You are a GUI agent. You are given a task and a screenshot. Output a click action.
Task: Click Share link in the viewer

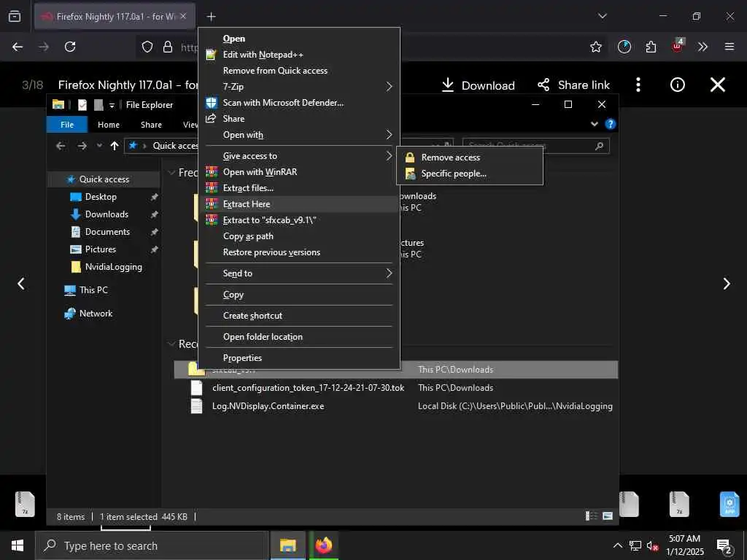pyautogui.click(x=573, y=85)
